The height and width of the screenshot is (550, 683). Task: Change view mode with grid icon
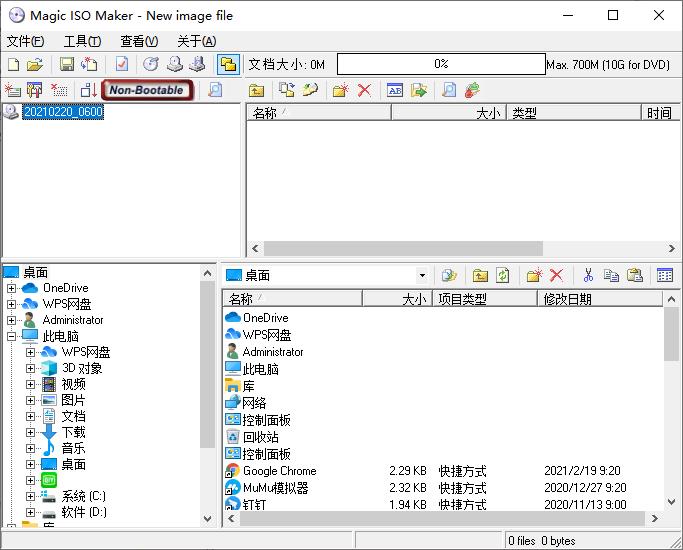665,275
